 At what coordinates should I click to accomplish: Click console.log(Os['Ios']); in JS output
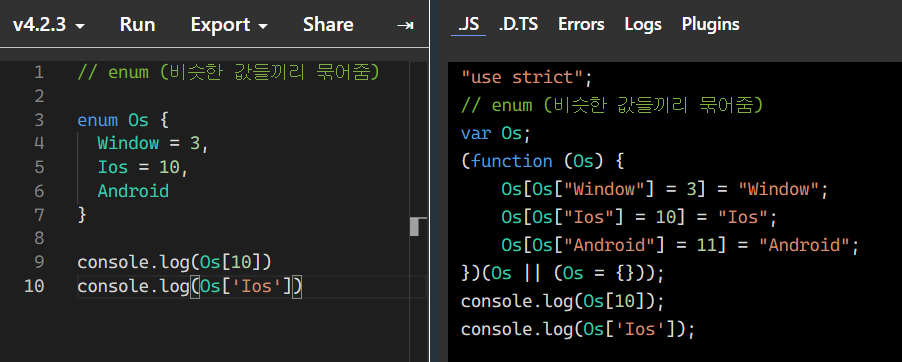578,330
